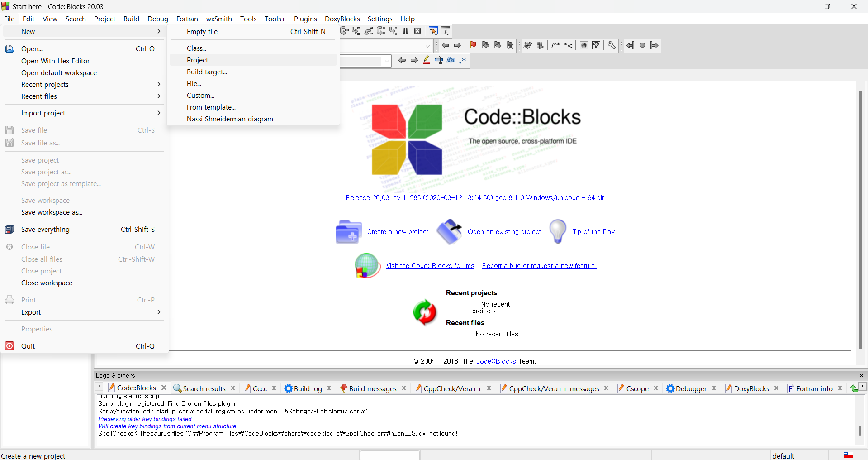Viewport: 868px width, 460px height.
Task: Click Save everything in File menu
Action: click(x=84, y=229)
